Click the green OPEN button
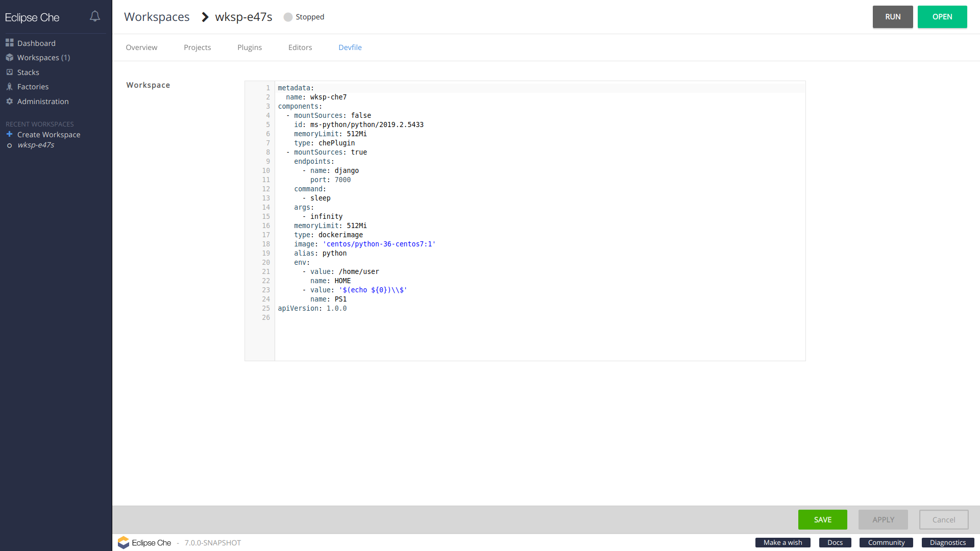This screenshot has width=980, height=551. (942, 17)
